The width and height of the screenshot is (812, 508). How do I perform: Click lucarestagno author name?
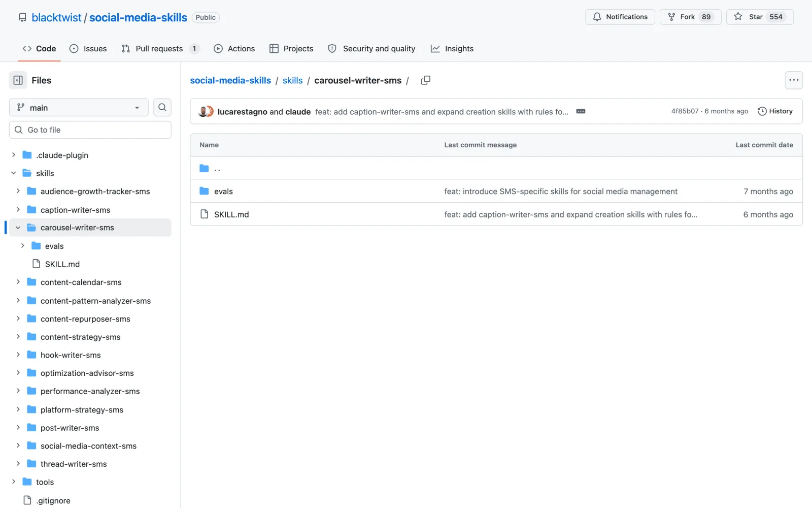[x=242, y=112]
